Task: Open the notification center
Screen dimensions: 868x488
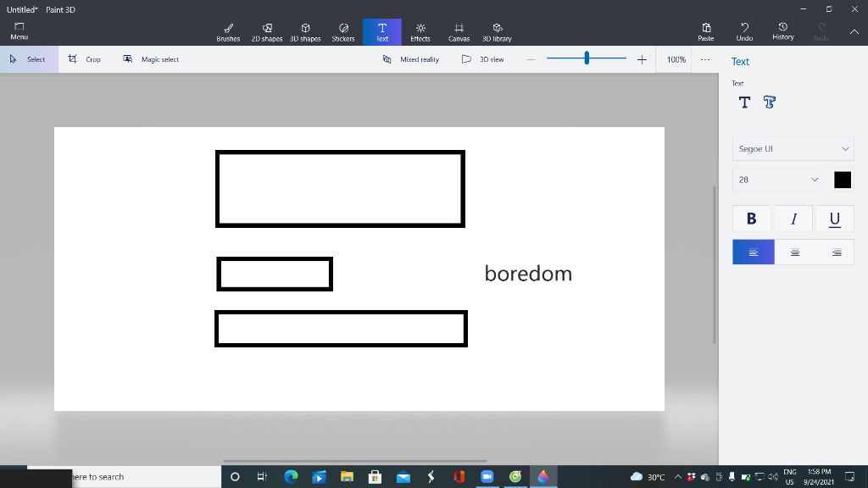Action: point(849,476)
